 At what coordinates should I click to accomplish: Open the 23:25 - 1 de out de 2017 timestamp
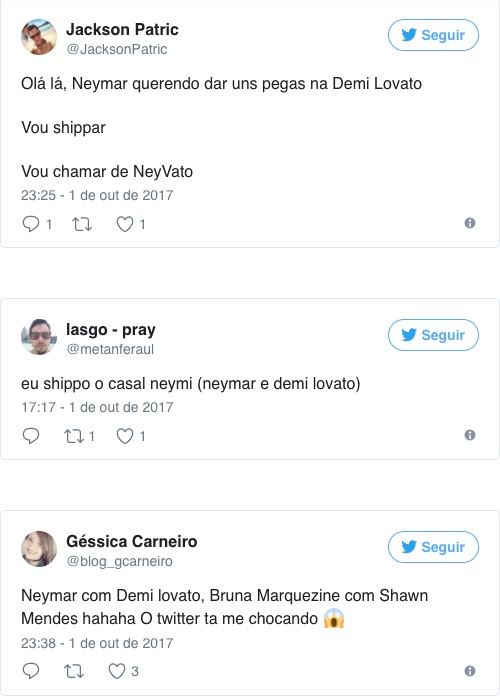tap(97, 195)
